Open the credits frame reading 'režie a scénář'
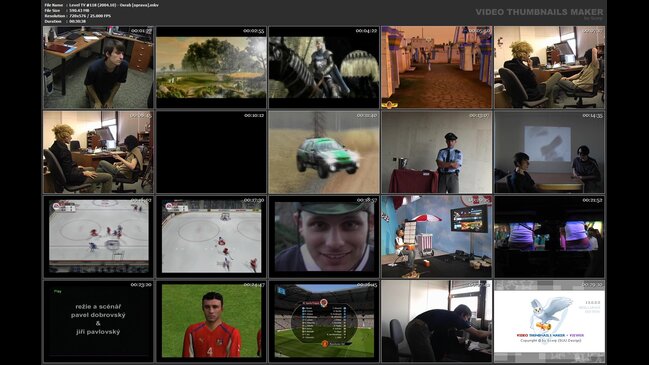The height and width of the screenshot is (365, 649). coord(98,321)
